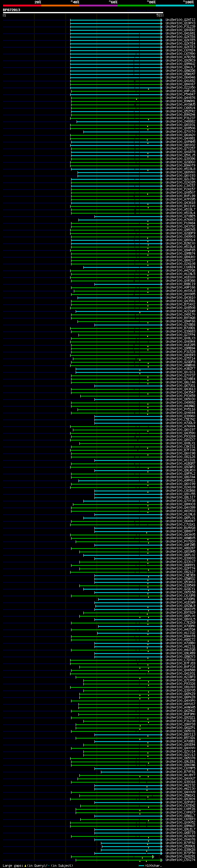Select hit label UniRef100_Q75T14
This screenshot has height=868, width=197.
pos(180,358)
